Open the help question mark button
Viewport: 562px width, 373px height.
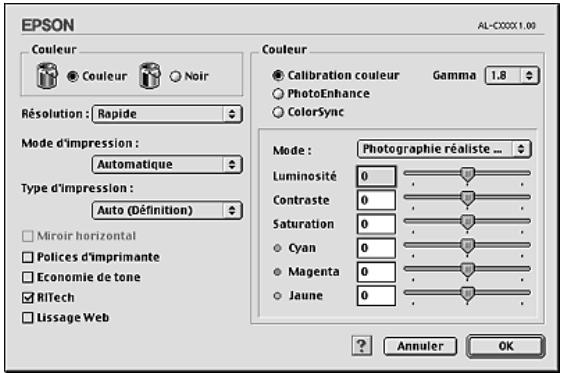point(362,346)
